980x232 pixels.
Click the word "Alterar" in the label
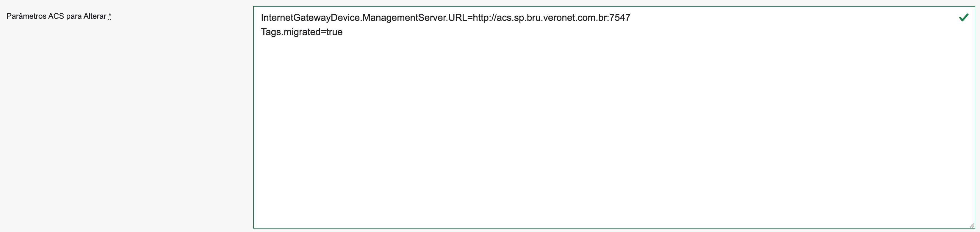click(x=95, y=16)
